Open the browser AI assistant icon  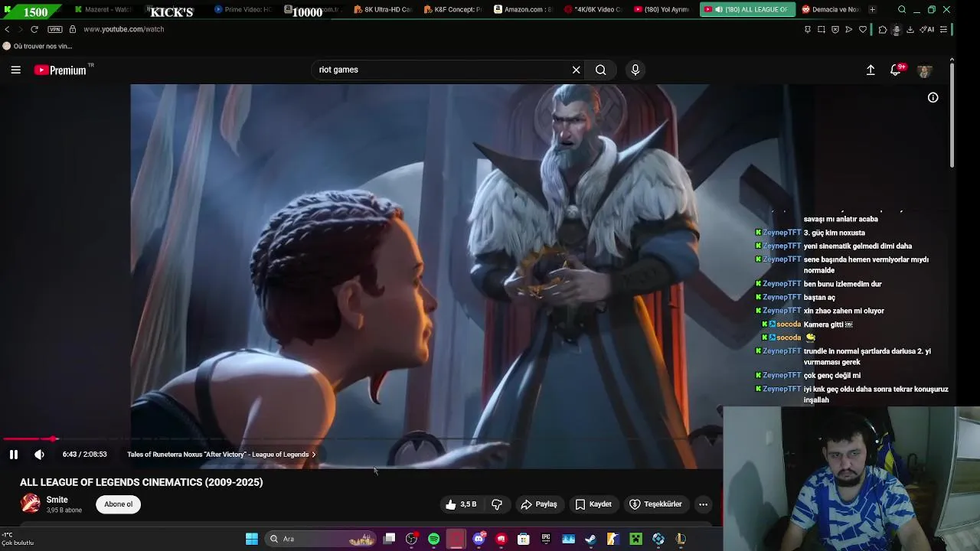click(926, 29)
